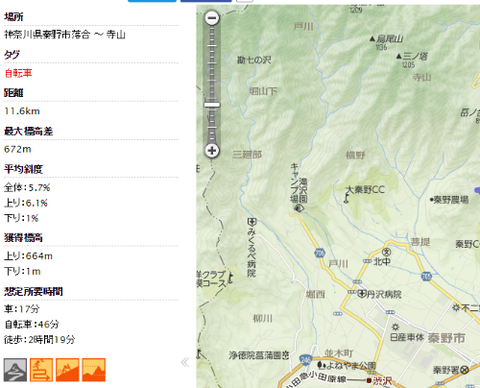Click the 平均斜度 section heading
The width and height of the screenshot is (480, 388).
[x=23, y=169]
